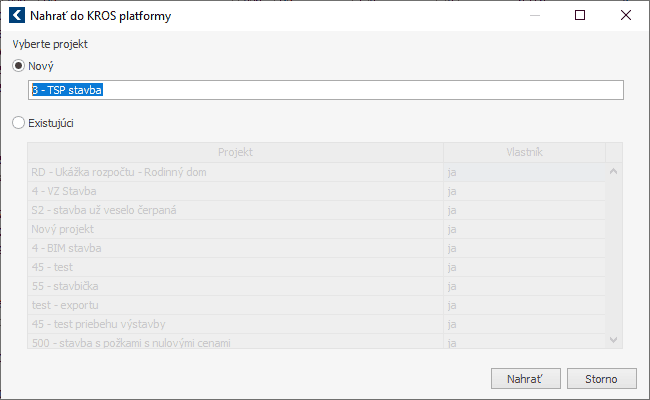Image resolution: width=650 pixels, height=400 pixels.
Task: Select the 55 - stavbička project row
Action: [317, 286]
